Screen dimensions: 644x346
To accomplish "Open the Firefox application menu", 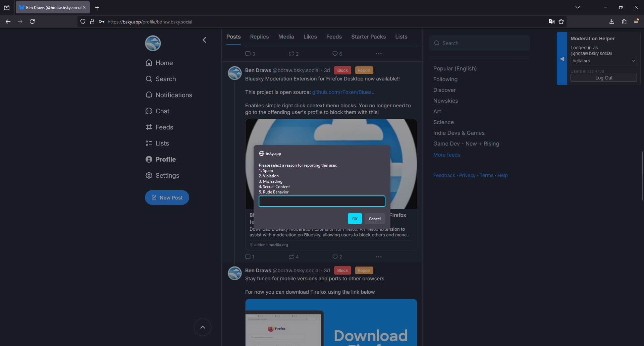I will 636,21.
